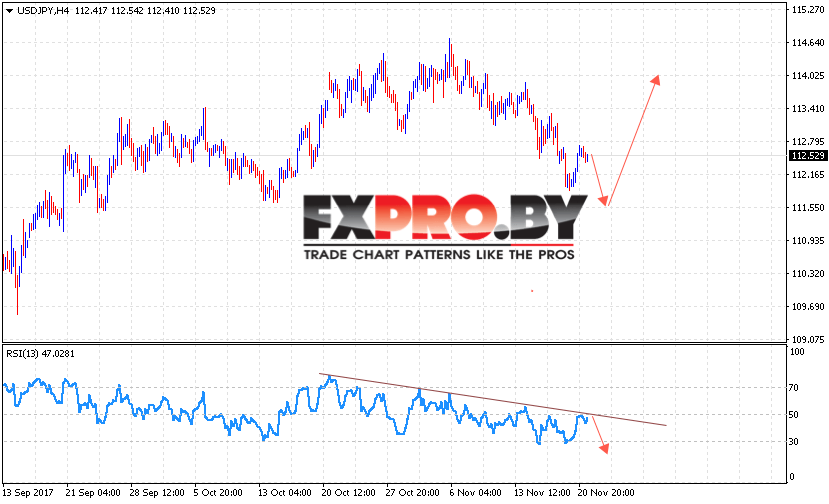Screen dimensions: 829x504
Task: Select RSI scale level 30
Action: click(794, 442)
